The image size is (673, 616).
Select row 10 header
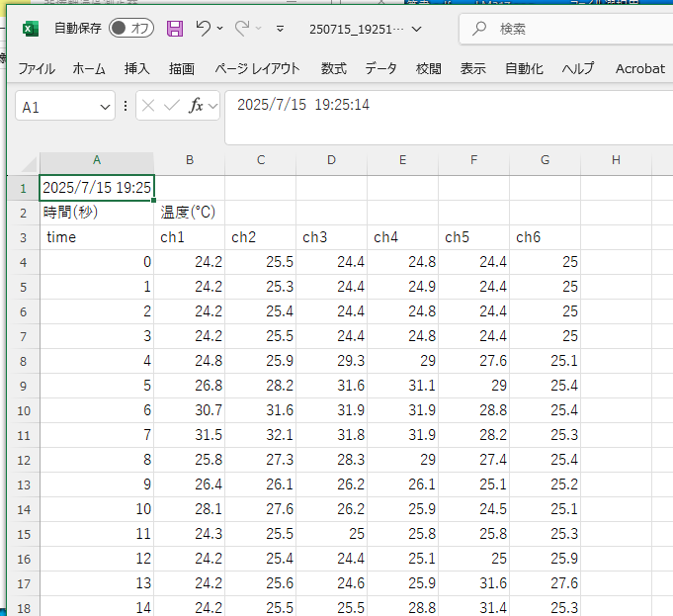point(23,410)
